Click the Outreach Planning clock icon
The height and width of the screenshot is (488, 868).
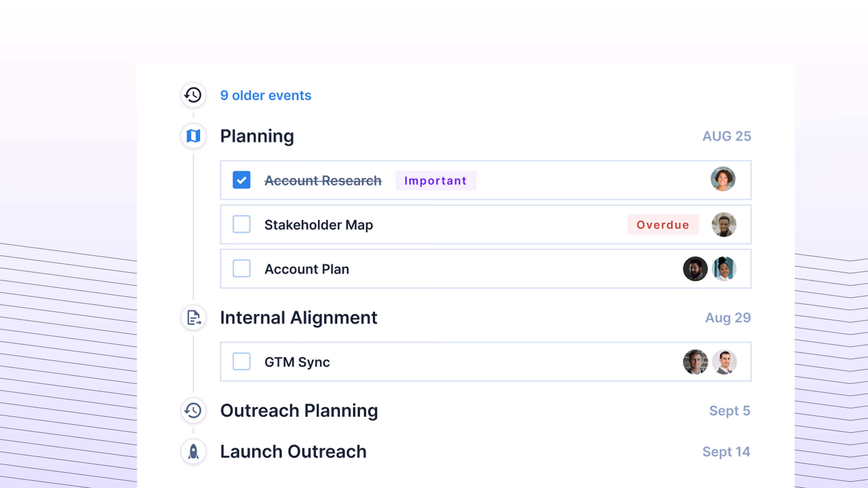[x=193, y=411]
